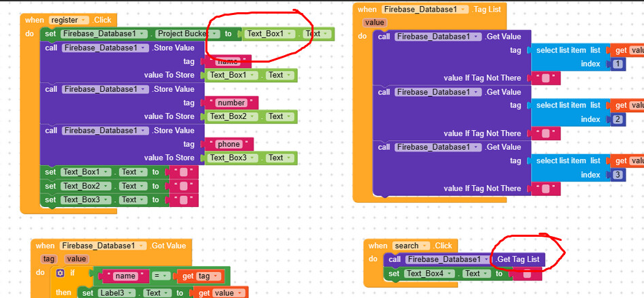
Task: Open the Text_Box4 component dropdown
Action: click(429, 274)
